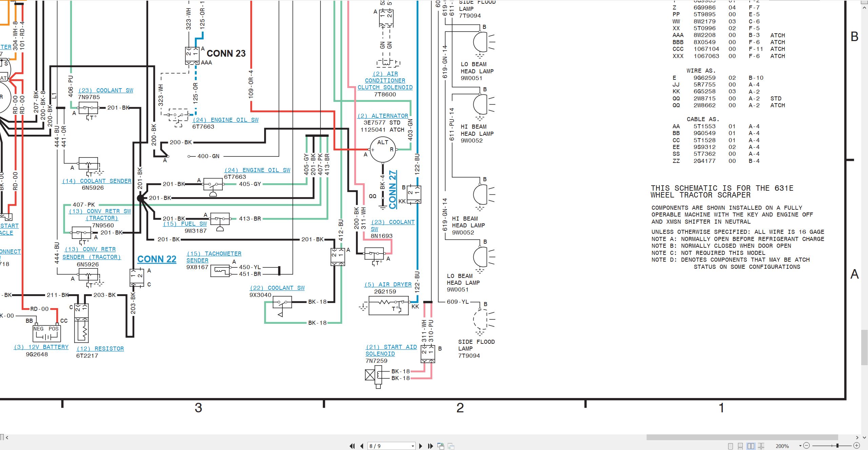The image size is (868, 450).
Task: Go to the first page
Action: pyautogui.click(x=352, y=446)
